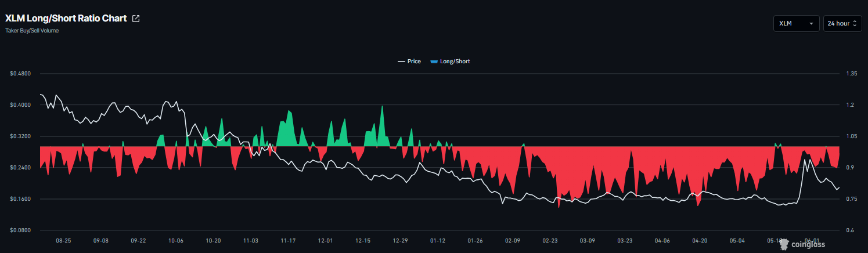Open the chart in new window icon
868x253 pixels.
[x=136, y=19]
